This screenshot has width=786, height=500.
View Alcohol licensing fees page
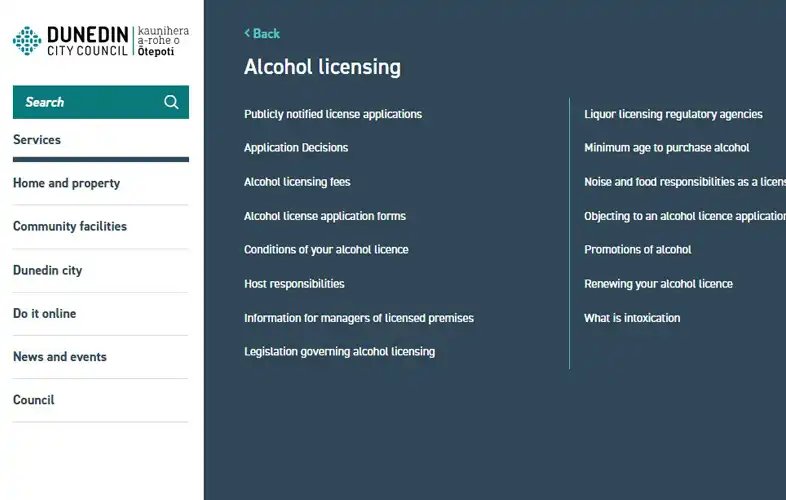297,182
